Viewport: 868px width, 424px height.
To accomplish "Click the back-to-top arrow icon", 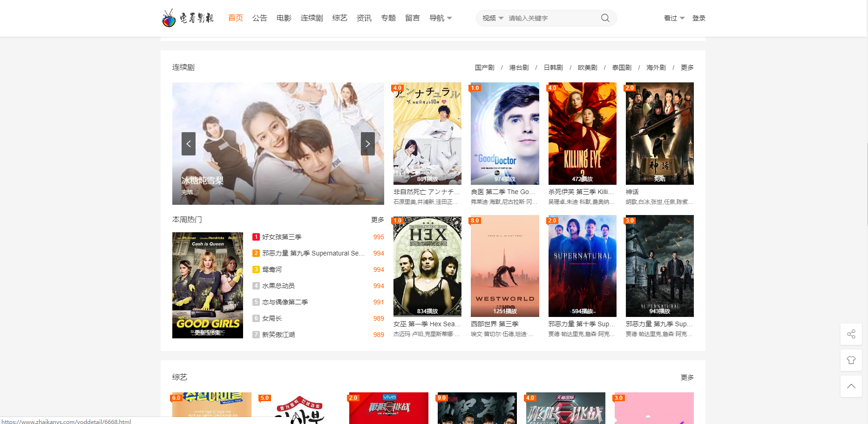I will 851,386.
